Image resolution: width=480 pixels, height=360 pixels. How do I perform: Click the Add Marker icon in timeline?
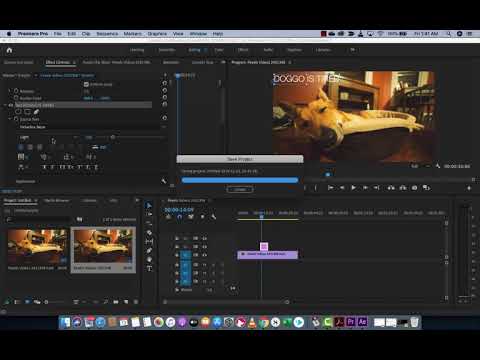[x=202, y=217]
